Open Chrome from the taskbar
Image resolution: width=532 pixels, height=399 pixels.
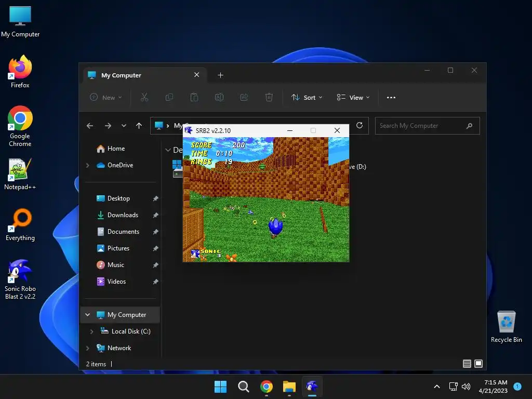267,387
